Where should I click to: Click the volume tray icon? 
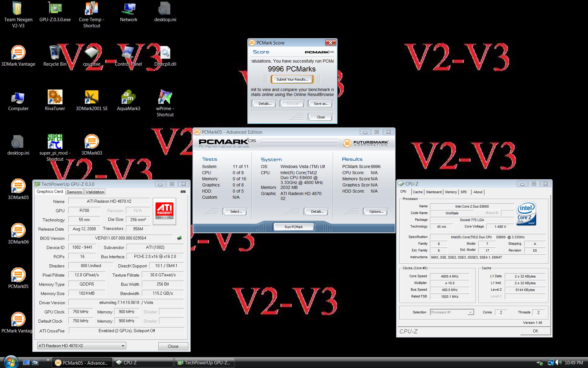pyautogui.click(x=559, y=362)
